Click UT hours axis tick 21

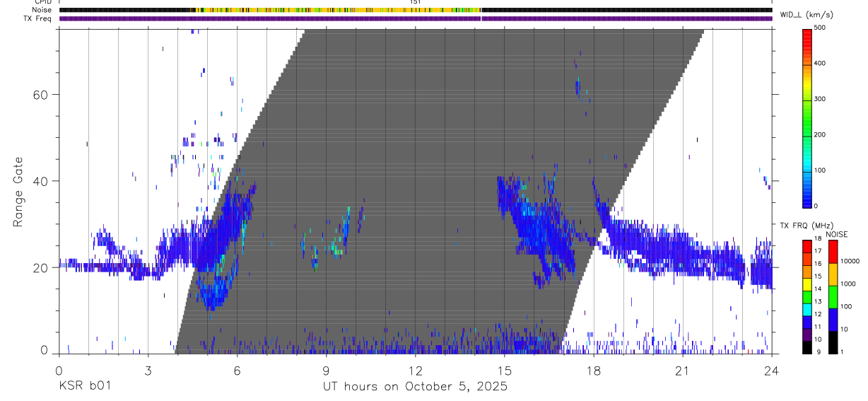click(x=682, y=371)
